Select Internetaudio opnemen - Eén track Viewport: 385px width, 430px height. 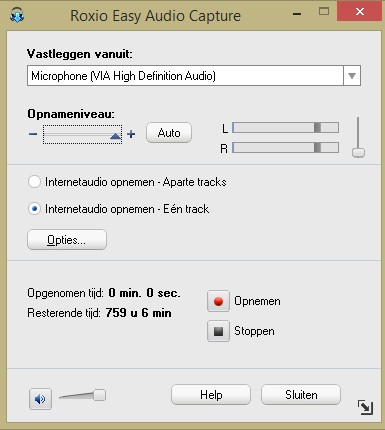pos(34,209)
